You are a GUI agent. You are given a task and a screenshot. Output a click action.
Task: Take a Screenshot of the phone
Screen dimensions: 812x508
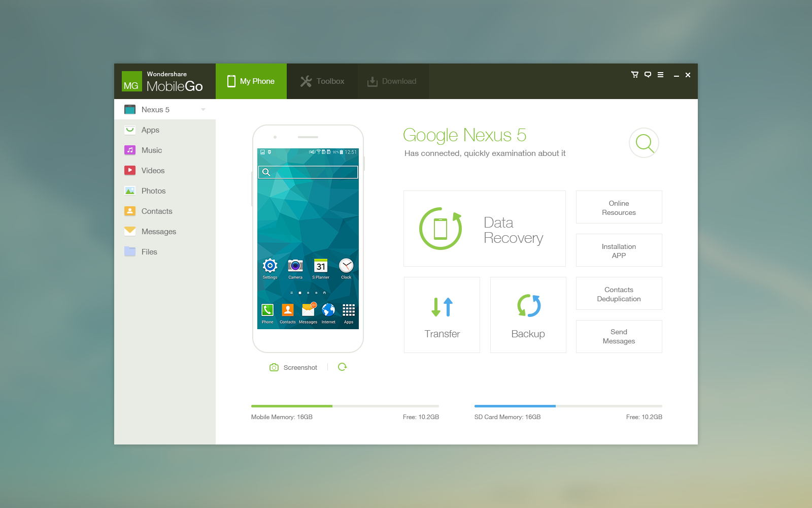(x=293, y=367)
